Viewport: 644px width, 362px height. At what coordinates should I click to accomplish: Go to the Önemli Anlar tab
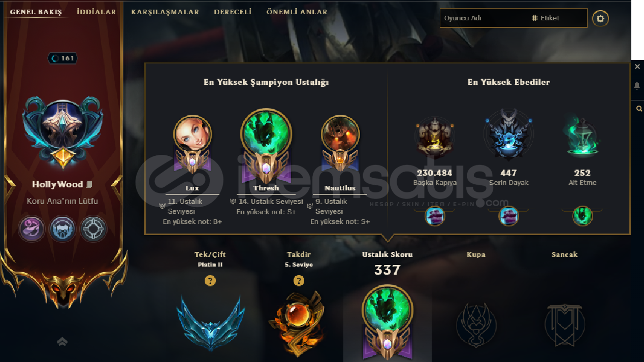pyautogui.click(x=297, y=12)
